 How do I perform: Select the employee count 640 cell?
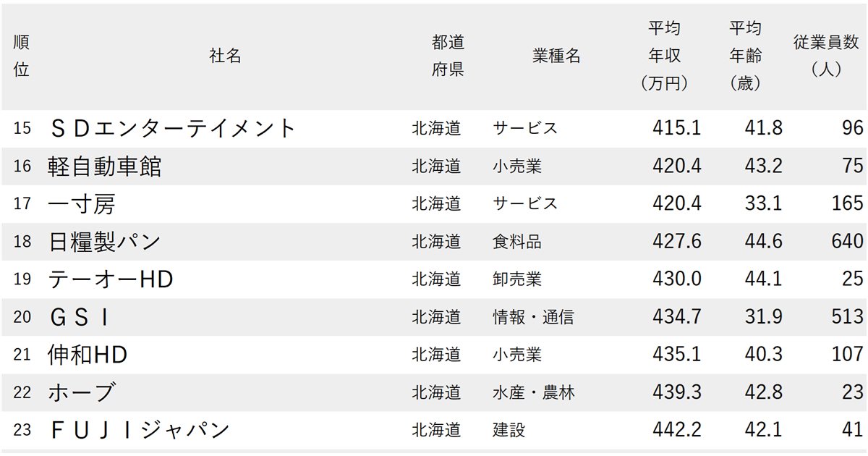(847, 241)
